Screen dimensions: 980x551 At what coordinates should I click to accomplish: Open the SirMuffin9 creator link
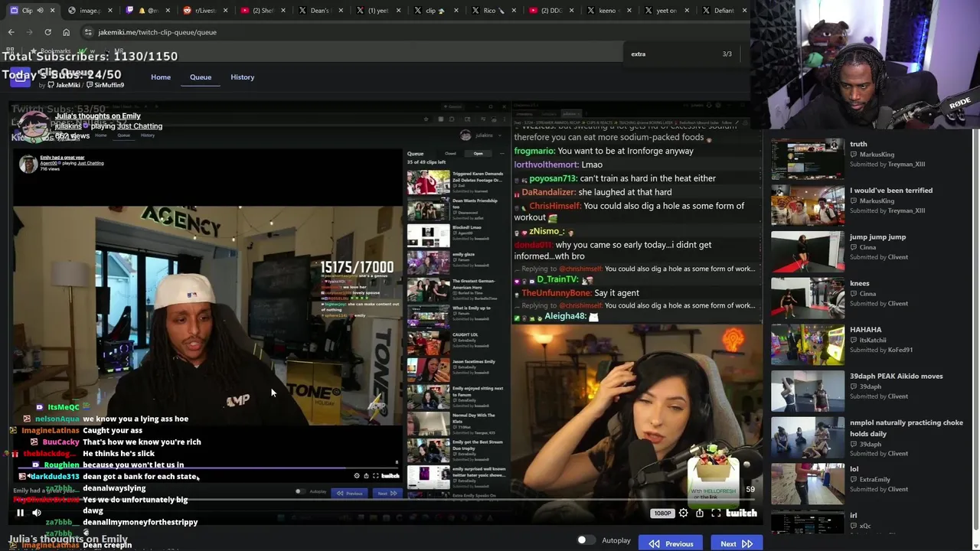[106, 85]
